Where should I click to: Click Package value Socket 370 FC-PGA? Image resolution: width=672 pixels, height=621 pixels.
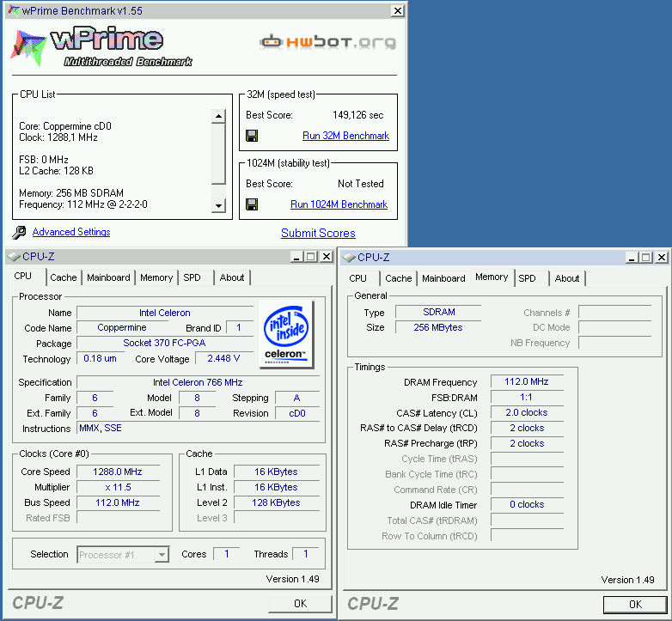[165, 343]
